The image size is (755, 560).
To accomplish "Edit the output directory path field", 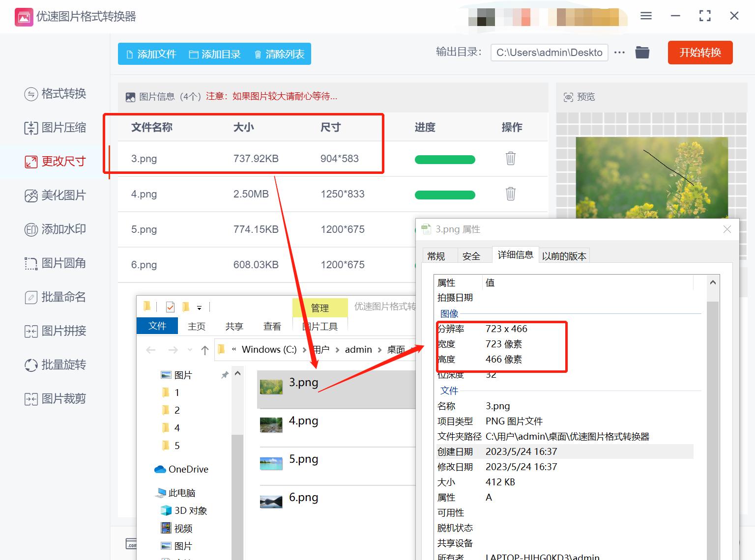I will click(x=549, y=52).
